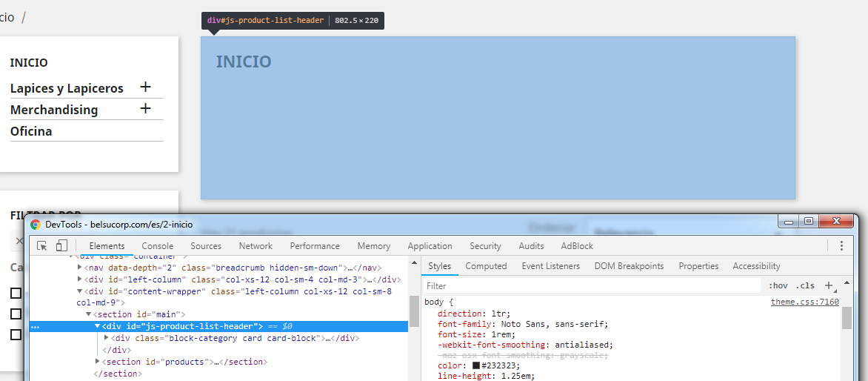The image size is (868, 381).
Task: Close the DevTools window
Action: tap(835, 221)
